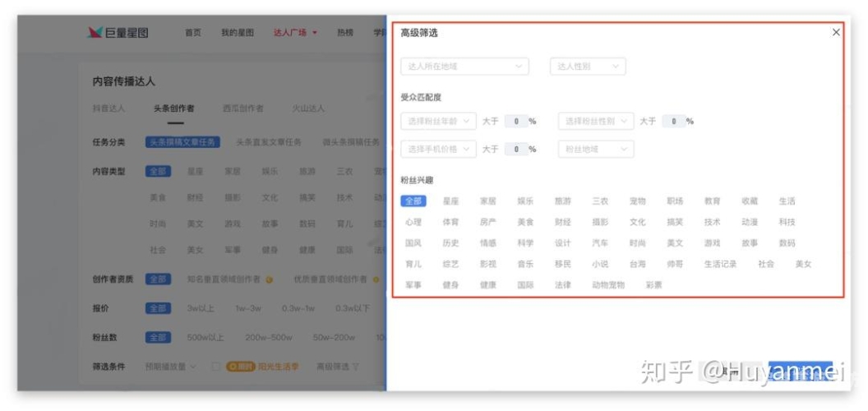This screenshot has height=411, width=868.
Task: Select the 移民 tag under 粉丝兴趣
Action: (x=562, y=264)
